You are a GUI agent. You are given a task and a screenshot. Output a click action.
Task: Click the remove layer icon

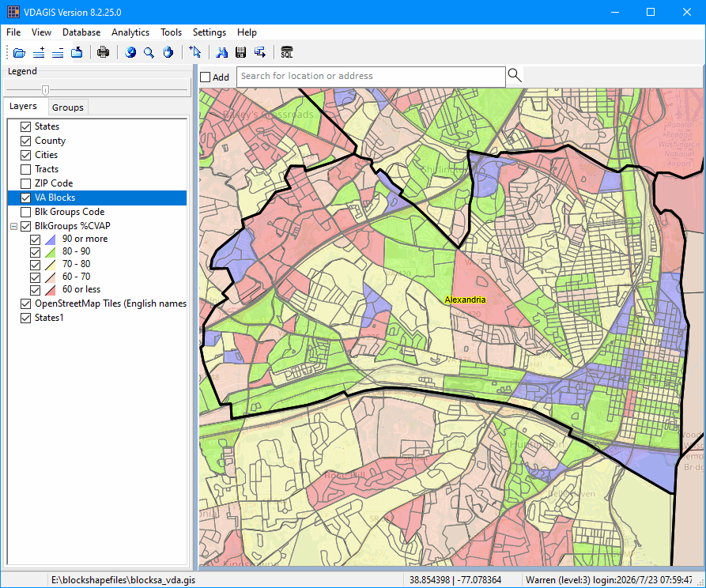point(58,53)
